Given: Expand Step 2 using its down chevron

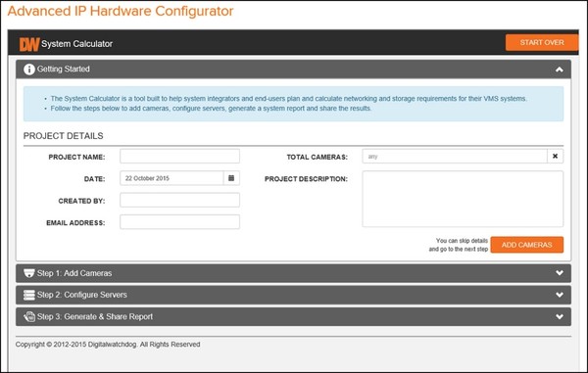Looking at the screenshot, I should [560, 295].
